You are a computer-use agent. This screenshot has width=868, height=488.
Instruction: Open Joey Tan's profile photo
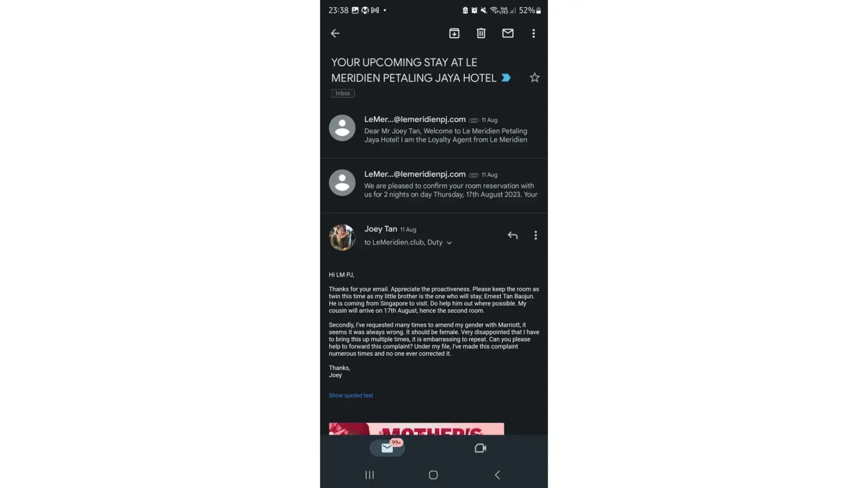point(342,237)
